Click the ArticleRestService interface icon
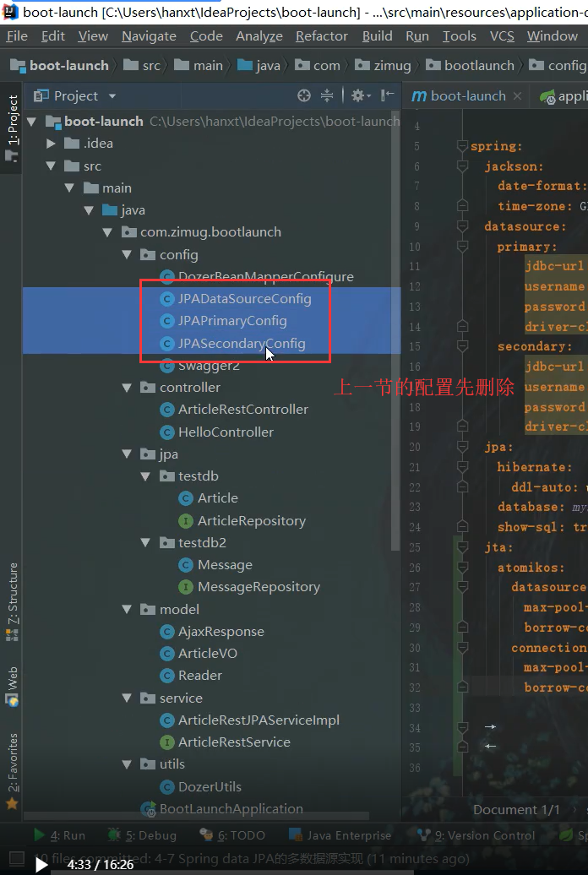 [x=166, y=742]
